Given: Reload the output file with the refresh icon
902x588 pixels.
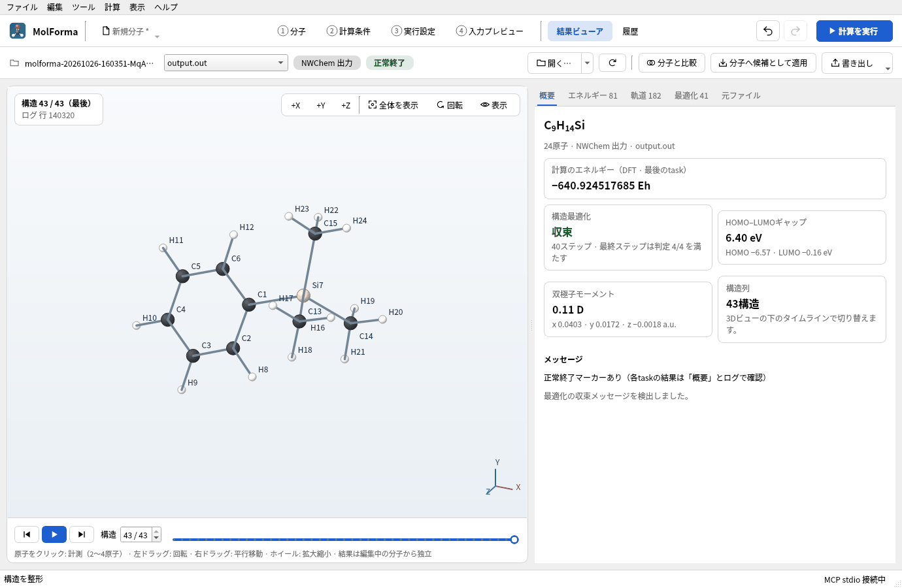Looking at the screenshot, I should coord(612,63).
